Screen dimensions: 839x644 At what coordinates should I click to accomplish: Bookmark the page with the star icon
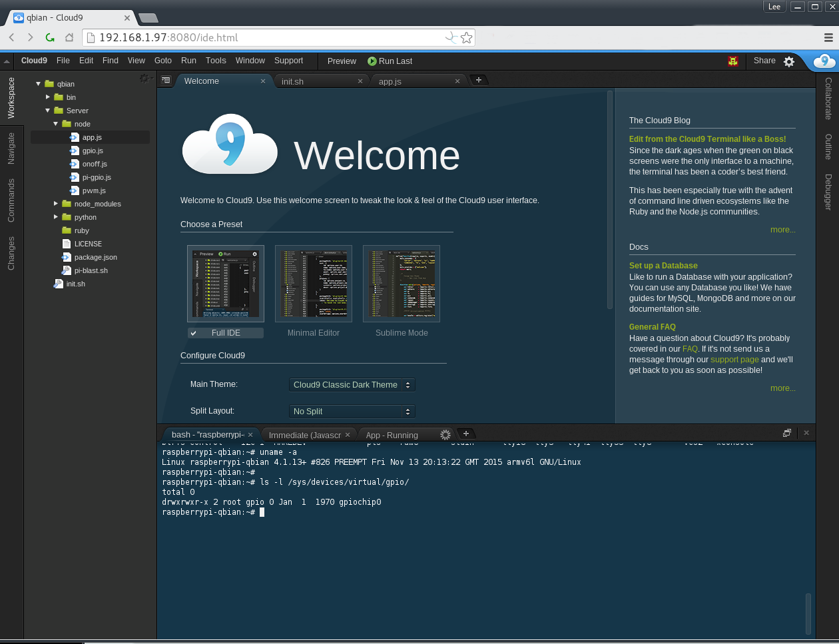pyautogui.click(x=467, y=37)
